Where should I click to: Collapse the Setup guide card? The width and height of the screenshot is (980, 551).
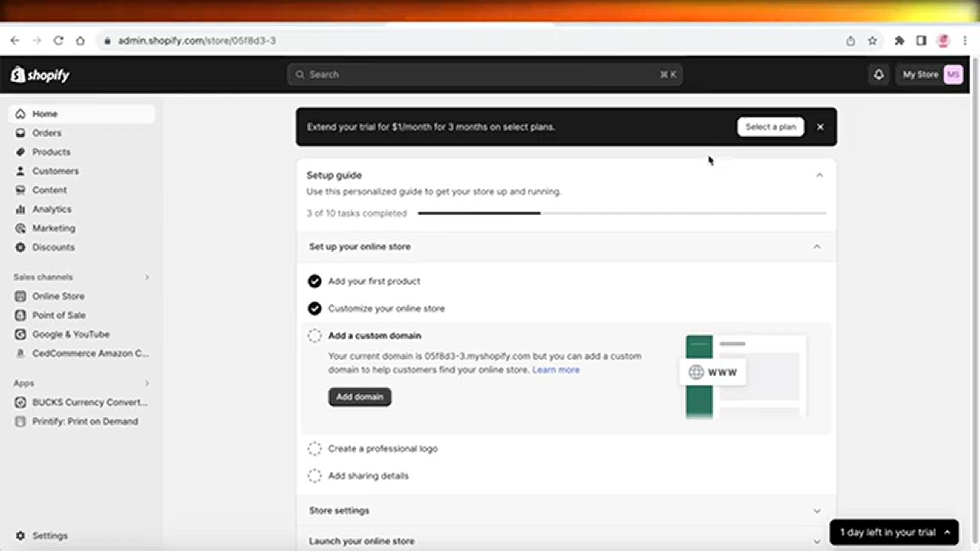point(819,176)
